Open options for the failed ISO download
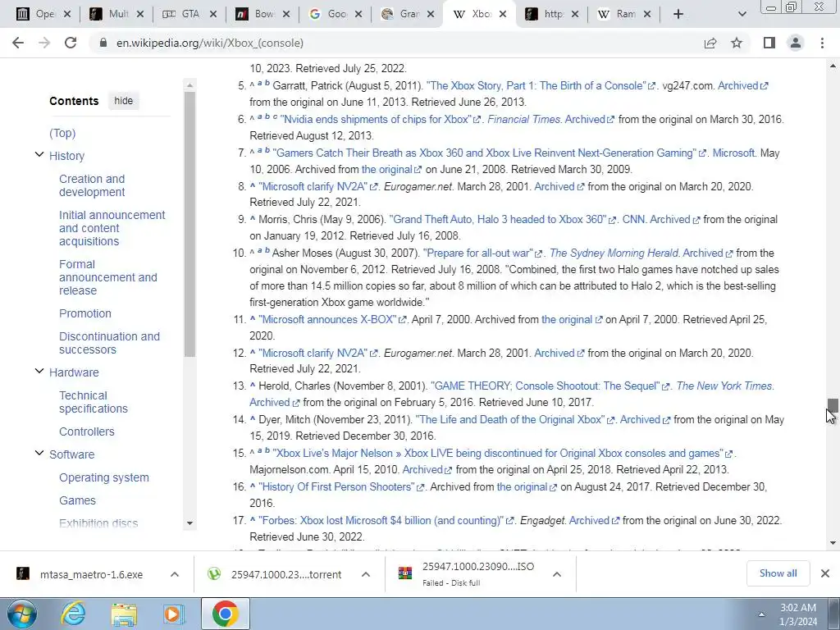 coord(557,574)
